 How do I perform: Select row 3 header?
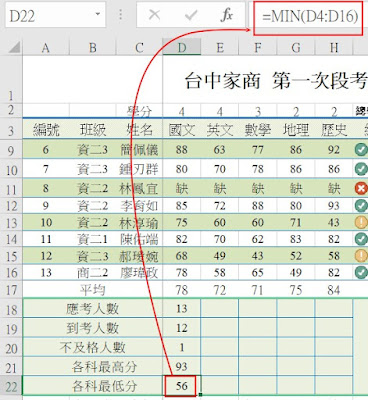pos(11,129)
